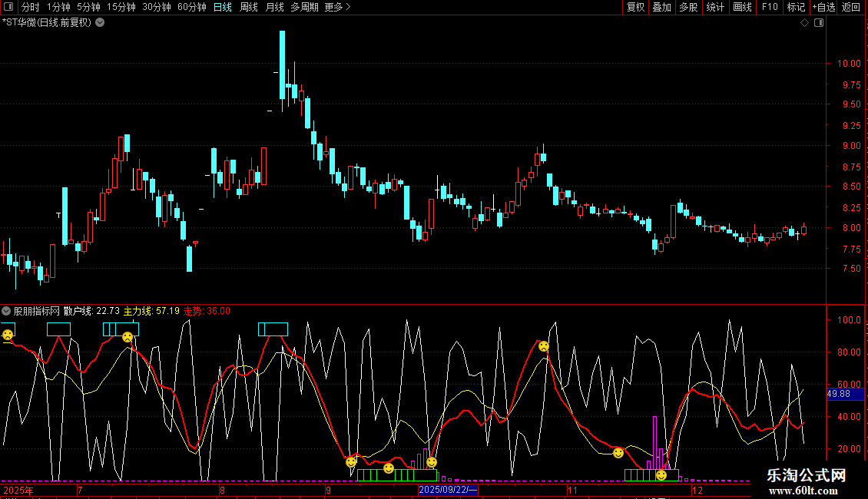Switch to 60分钟 period

pos(191,7)
